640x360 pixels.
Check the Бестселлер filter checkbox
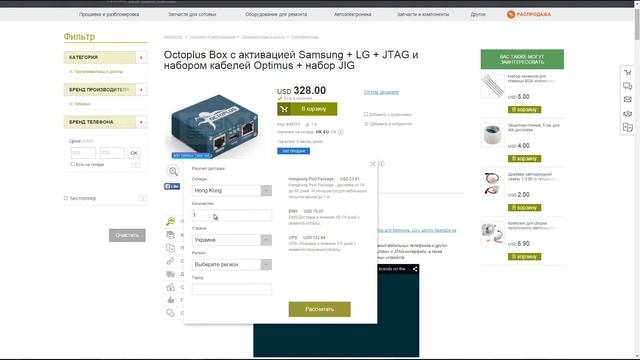[66, 198]
